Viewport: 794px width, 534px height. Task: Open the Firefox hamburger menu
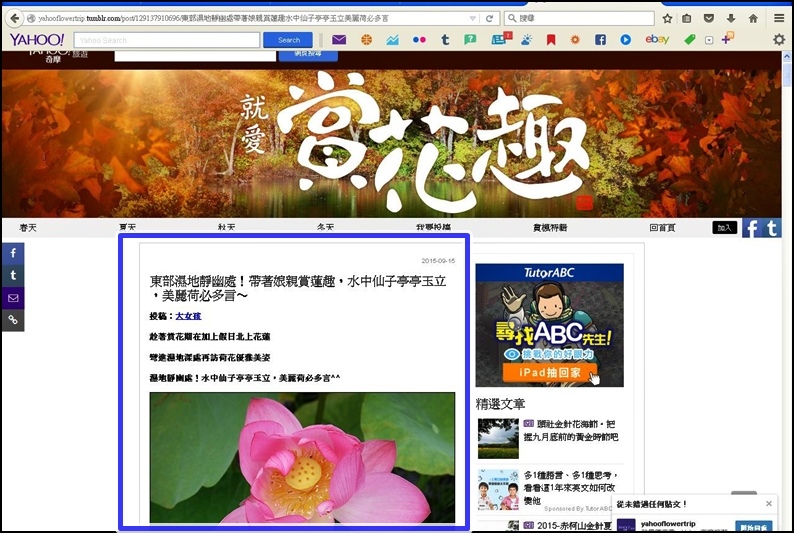click(x=779, y=18)
